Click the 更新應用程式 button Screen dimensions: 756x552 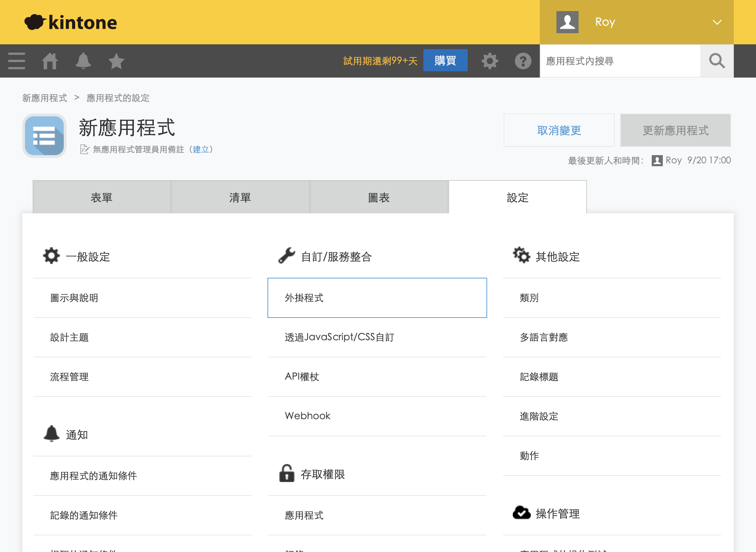(x=676, y=130)
